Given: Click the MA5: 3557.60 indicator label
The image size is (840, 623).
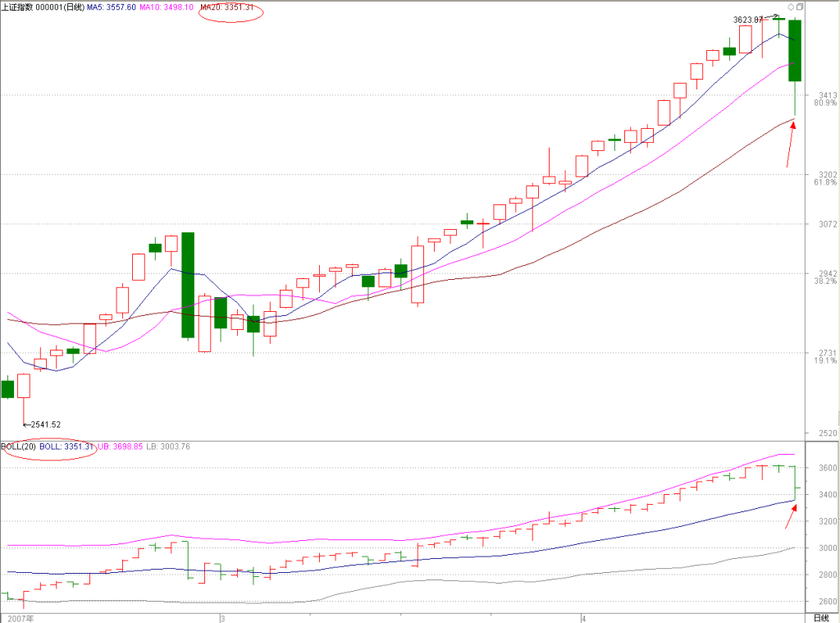Looking at the screenshot, I should coord(112,7).
